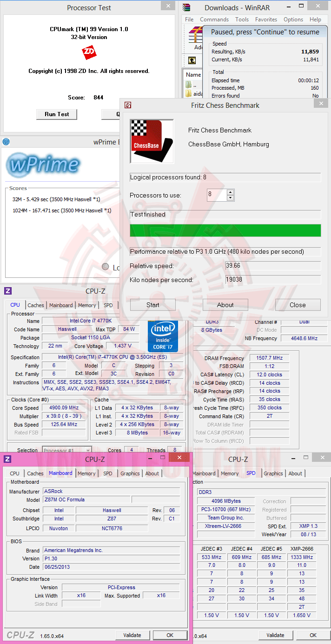
Task: Open Graphics tab in lower-right CPU-Z SPD window
Action: tap(273, 473)
